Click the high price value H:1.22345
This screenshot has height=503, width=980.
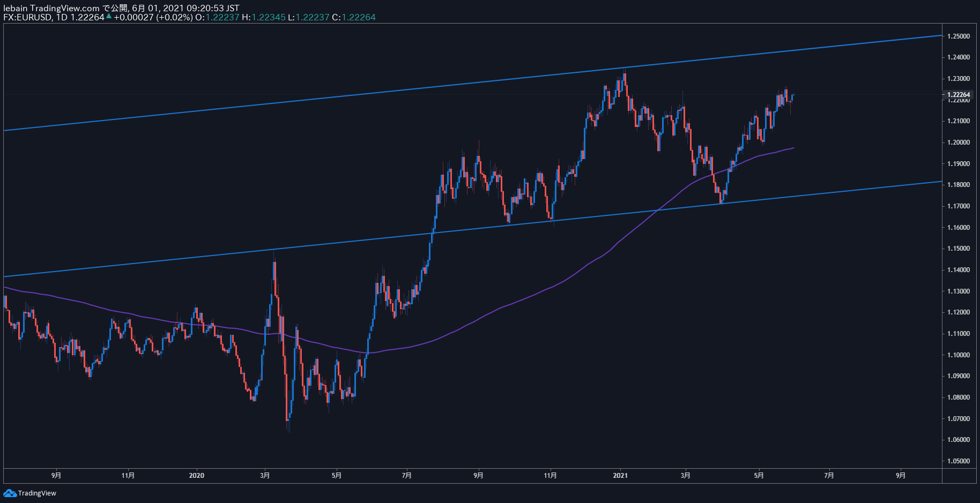pos(264,17)
